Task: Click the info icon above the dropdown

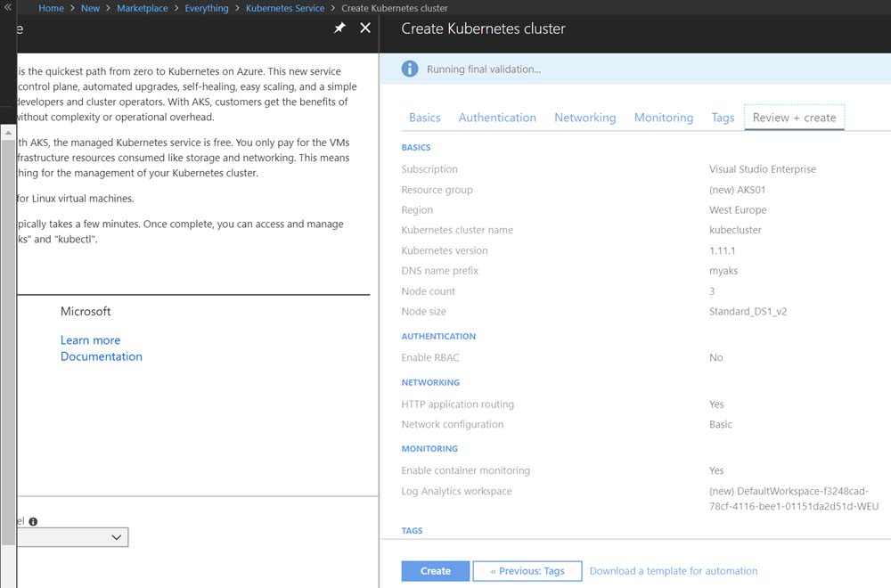Action: tap(33, 522)
